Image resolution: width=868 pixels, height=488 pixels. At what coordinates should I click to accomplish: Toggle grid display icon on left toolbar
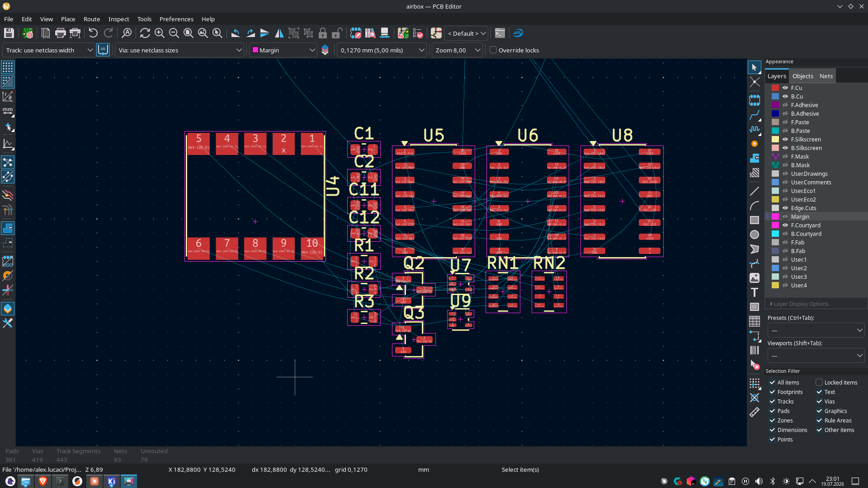[8, 67]
